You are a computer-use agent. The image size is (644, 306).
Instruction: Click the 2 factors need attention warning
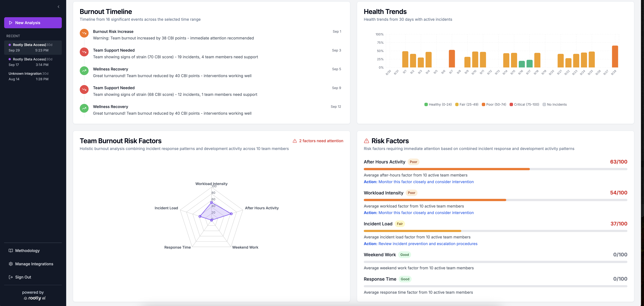click(x=318, y=141)
